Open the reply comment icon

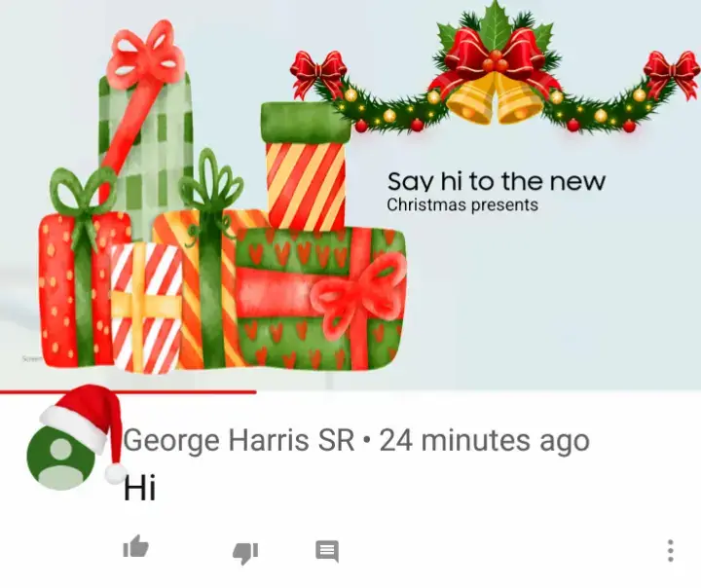tap(327, 551)
